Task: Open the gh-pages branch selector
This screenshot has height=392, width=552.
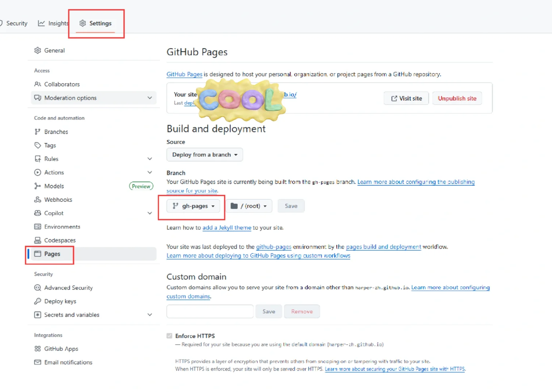Action: (193, 206)
